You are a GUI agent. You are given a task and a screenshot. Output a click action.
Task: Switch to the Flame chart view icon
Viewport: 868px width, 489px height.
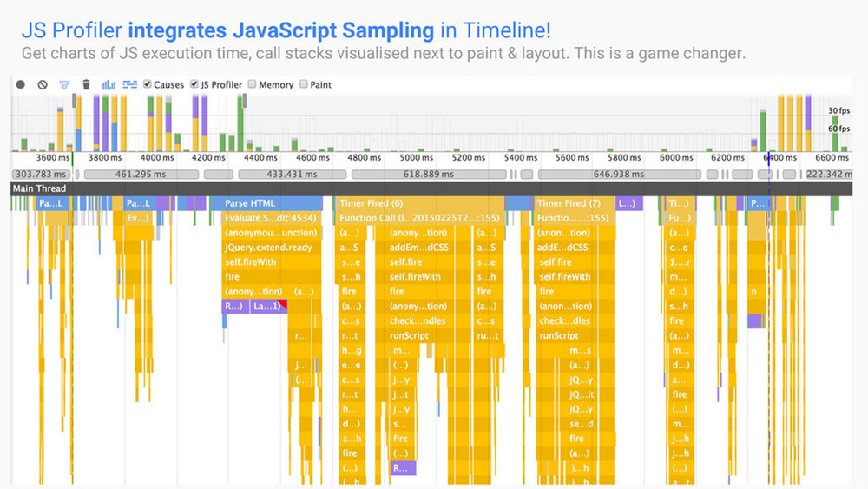129,85
